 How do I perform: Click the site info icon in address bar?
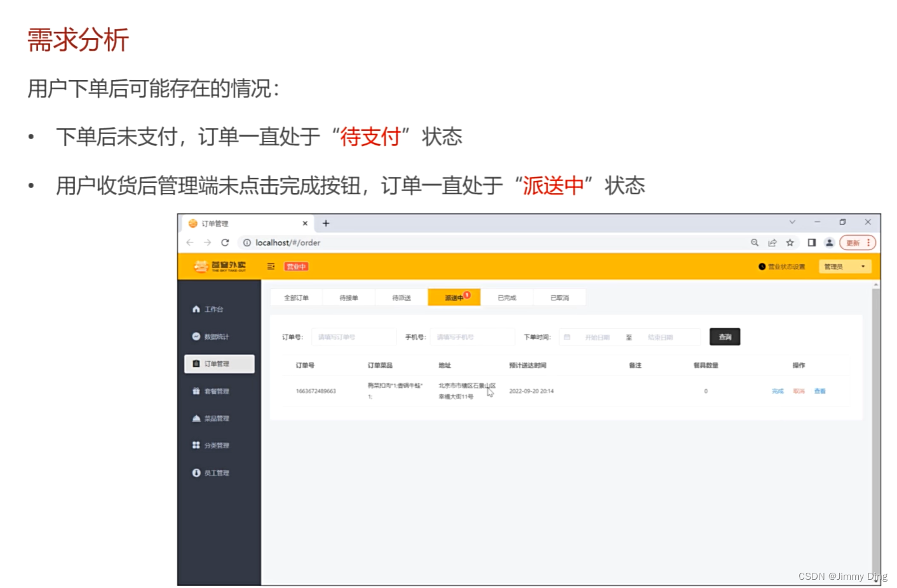click(247, 243)
